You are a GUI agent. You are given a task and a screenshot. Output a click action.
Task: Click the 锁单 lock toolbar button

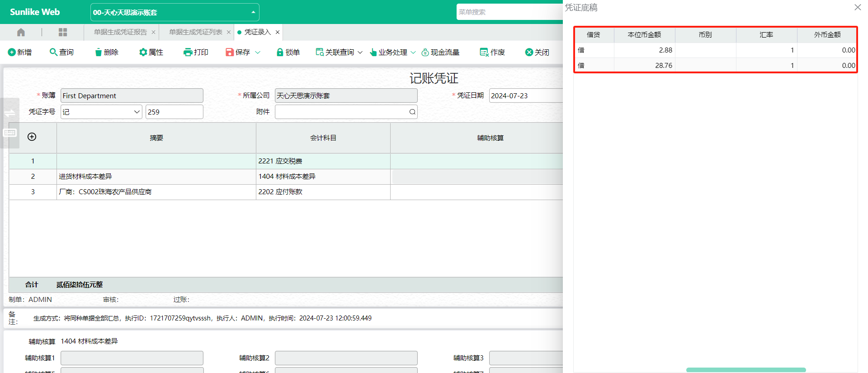(x=288, y=53)
